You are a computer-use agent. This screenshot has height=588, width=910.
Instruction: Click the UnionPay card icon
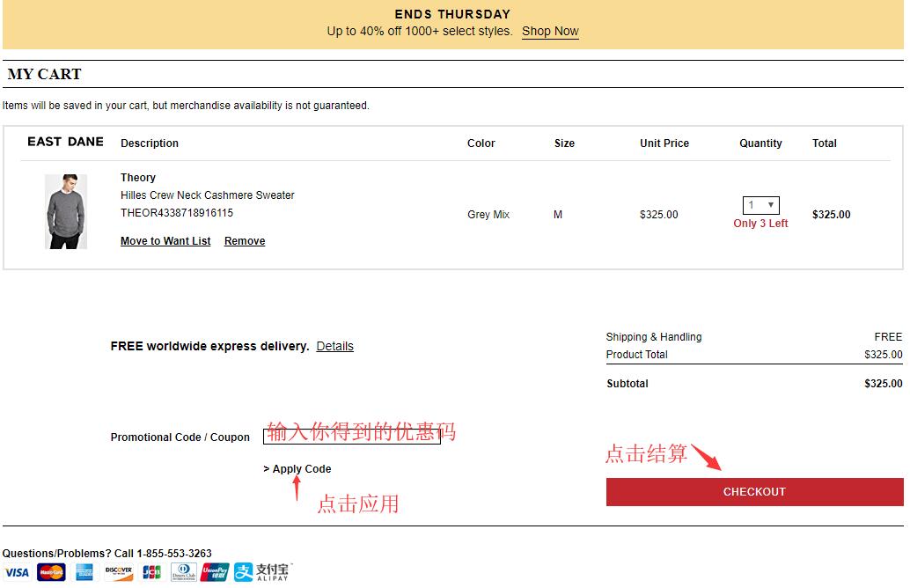(215, 572)
